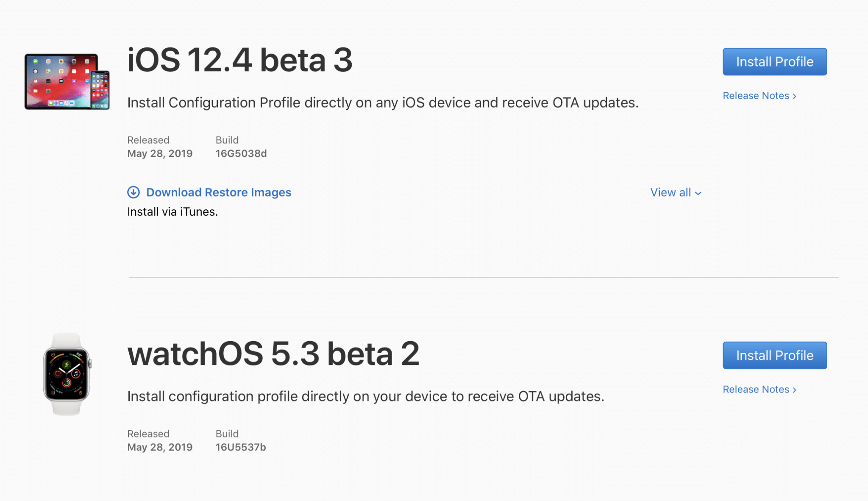This screenshot has width=868, height=501.
Task: Click the Download Restore Images link
Action: (x=218, y=192)
